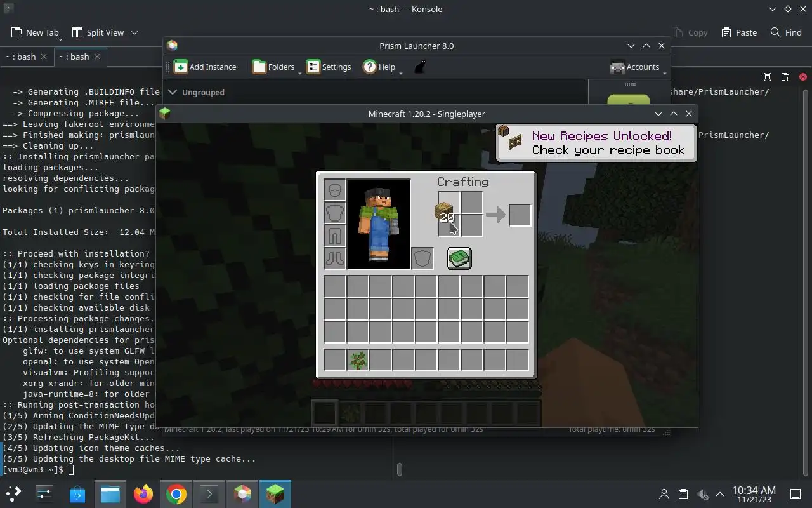Click the boots armor slot
The height and width of the screenshot is (508, 812).
(x=335, y=258)
